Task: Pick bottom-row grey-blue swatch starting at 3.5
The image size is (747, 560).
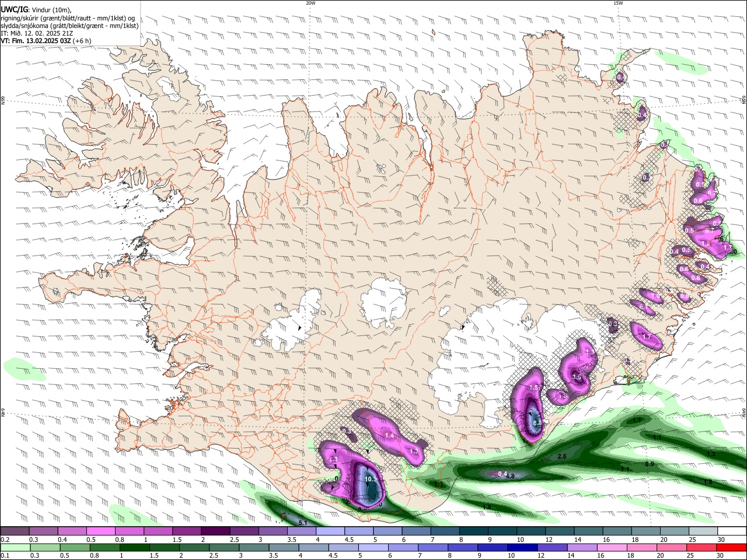Action: 284,547
